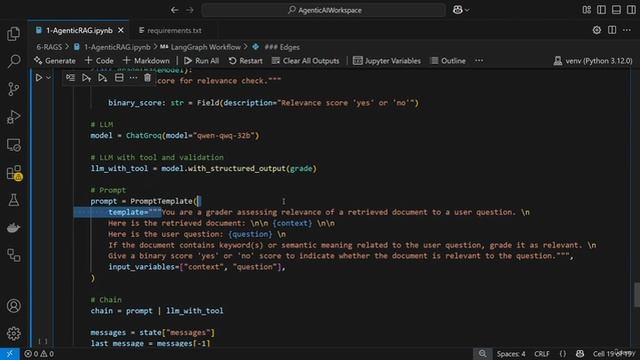640x360 pixels.
Task: Click the {question} placeholder in the template
Action: tap(250, 234)
